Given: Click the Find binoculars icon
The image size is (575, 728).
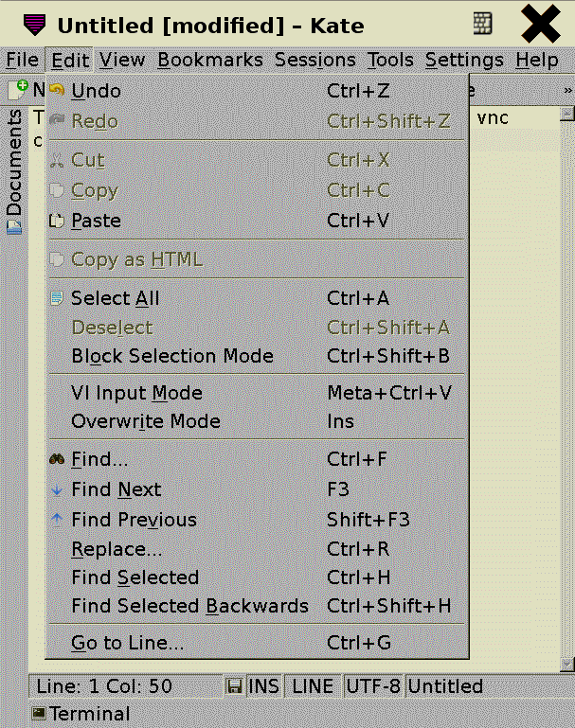Looking at the screenshot, I should point(58,460).
